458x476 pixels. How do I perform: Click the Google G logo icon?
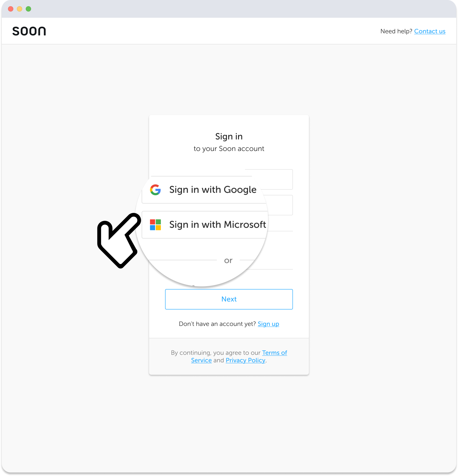tap(155, 190)
